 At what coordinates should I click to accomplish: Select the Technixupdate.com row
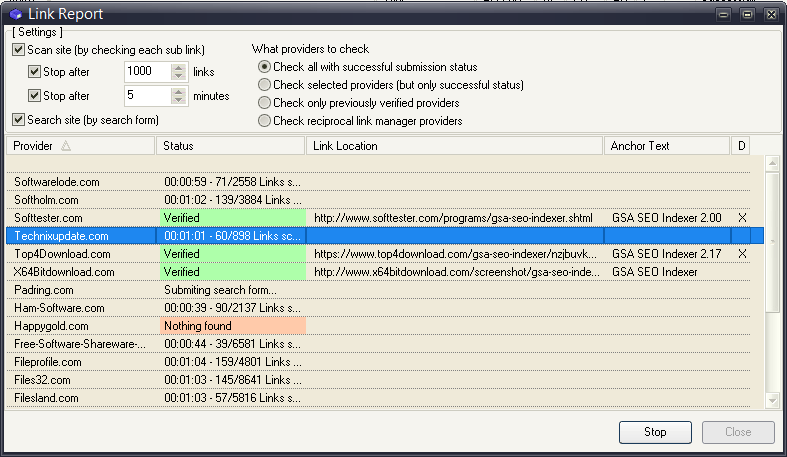click(385, 236)
